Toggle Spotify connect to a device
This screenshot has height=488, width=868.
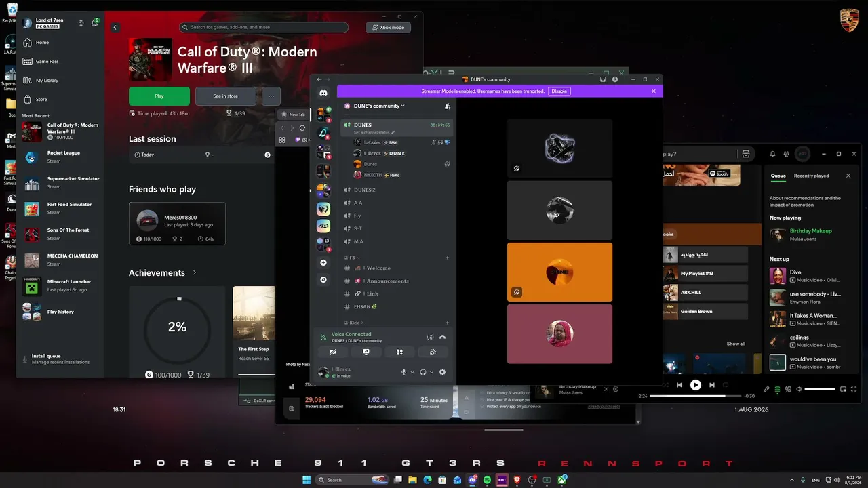[x=789, y=389]
